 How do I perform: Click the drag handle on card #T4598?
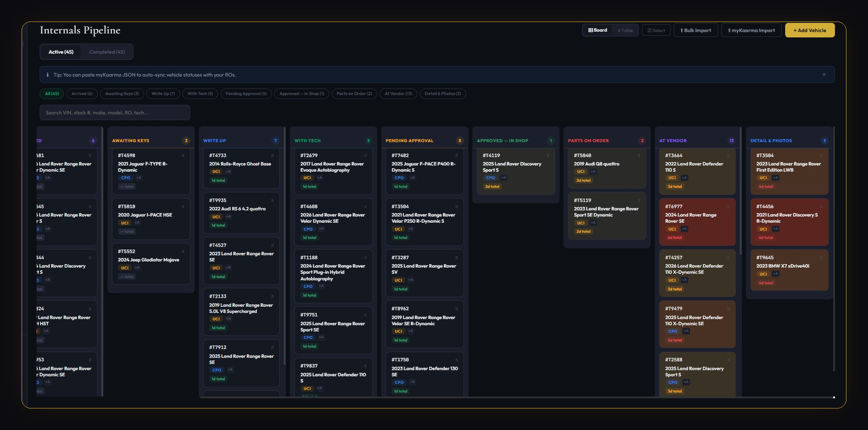[182, 155]
